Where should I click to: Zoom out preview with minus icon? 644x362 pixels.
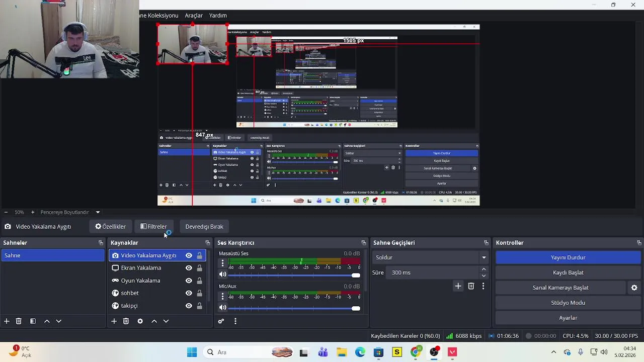click(6, 212)
